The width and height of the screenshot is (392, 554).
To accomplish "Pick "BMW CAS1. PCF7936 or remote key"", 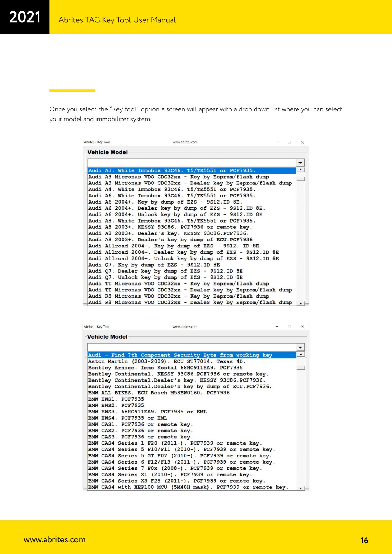I will [x=192, y=424].
